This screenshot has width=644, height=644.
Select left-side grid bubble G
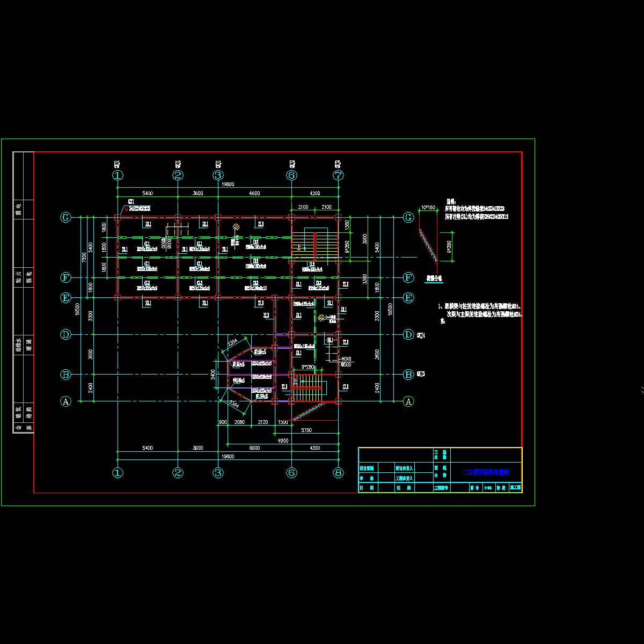[x=65, y=217]
